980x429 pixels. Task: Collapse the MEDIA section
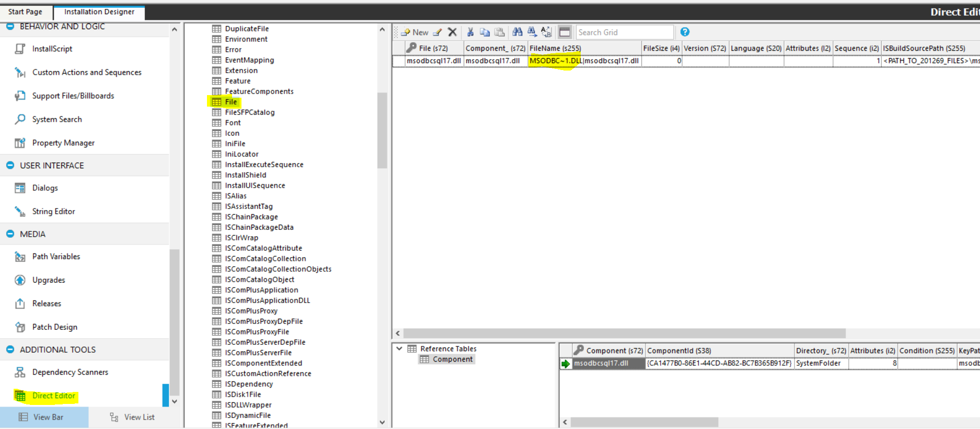click(x=10, y=234)
